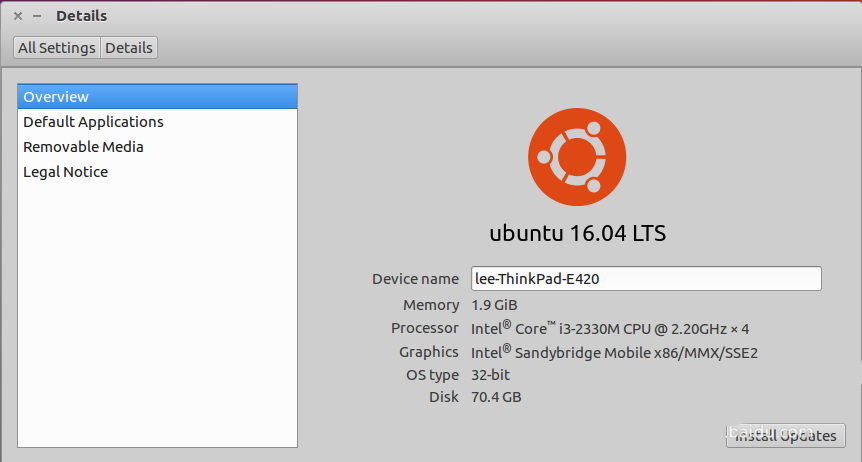Focus the Device name text field

(x=645, y=279)
